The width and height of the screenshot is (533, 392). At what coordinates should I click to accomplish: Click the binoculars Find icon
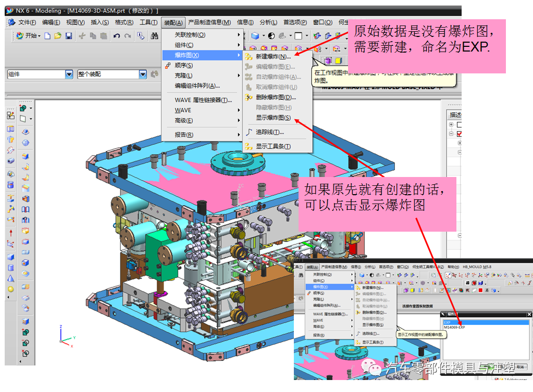click(154, 36)
